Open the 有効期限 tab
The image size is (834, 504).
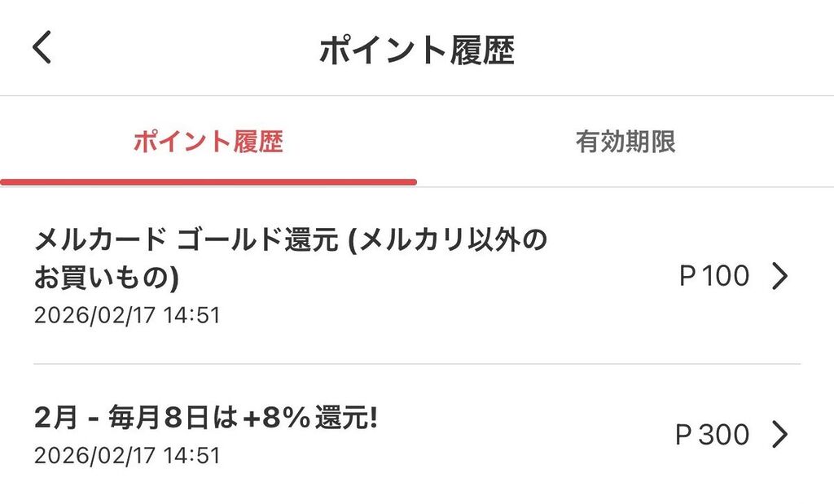(625, 142)
